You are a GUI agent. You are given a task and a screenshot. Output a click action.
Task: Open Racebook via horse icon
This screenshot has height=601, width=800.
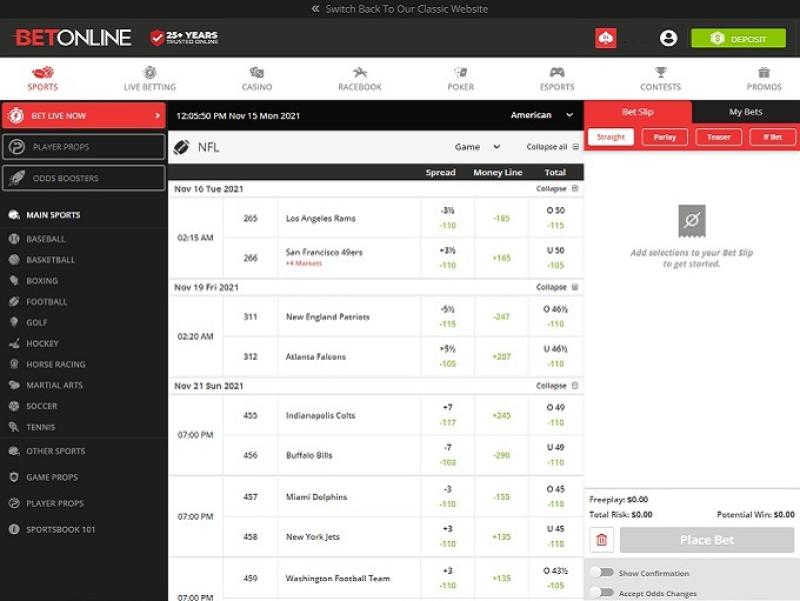(x=360, y=73)
